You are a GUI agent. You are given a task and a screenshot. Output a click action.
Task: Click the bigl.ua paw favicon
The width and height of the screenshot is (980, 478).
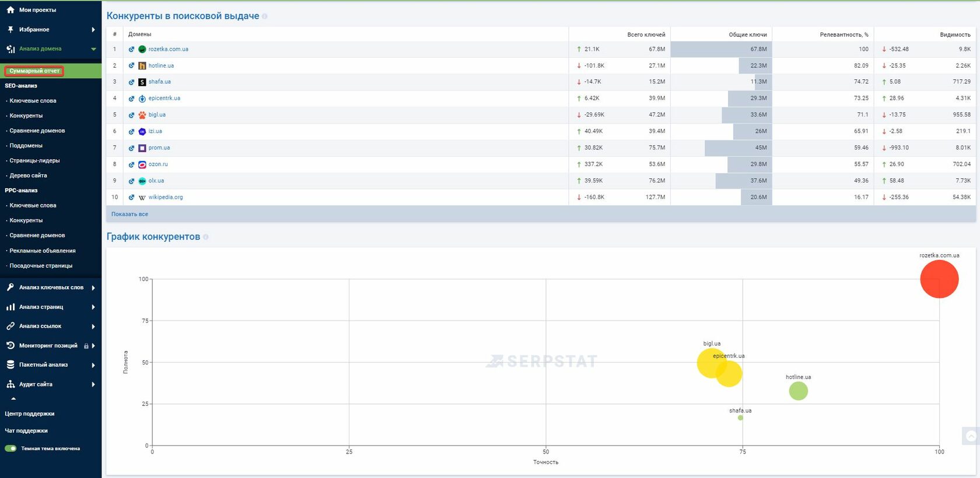[x=142, y=115]
